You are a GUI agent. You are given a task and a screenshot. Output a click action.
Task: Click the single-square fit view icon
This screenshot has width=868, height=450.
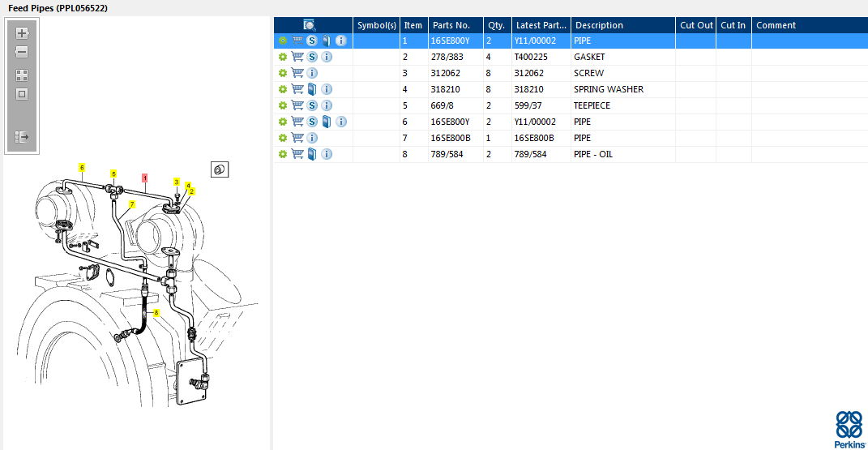coord(22,94)
